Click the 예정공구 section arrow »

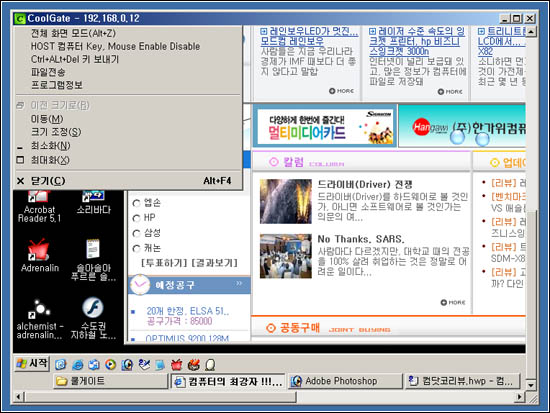[x=239, y=283]
